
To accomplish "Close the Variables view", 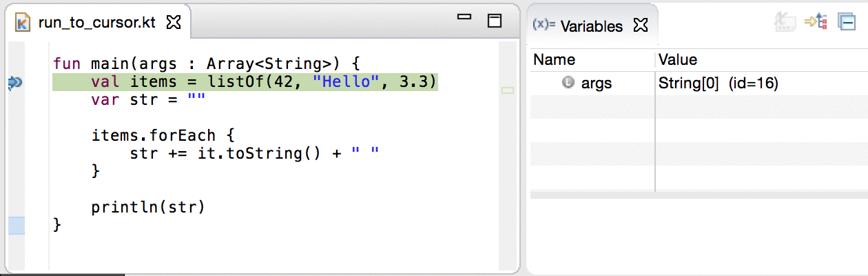I will pos(640,26).
